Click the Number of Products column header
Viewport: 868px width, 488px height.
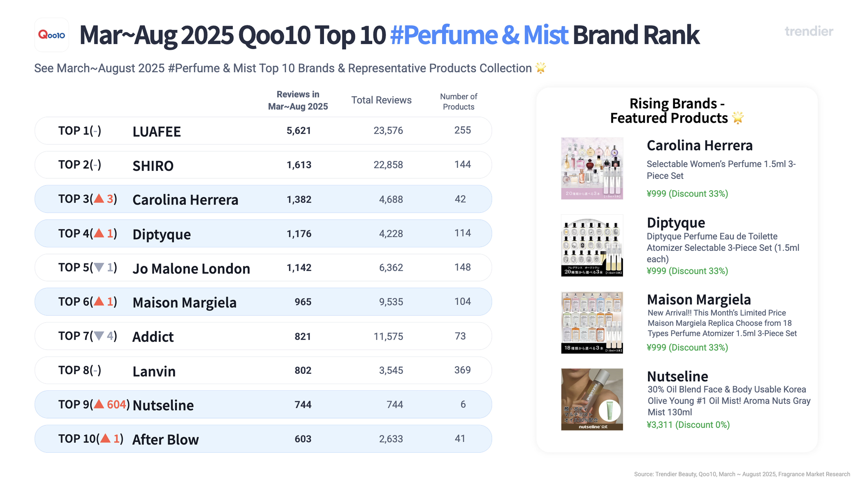[x=458, y=102]
